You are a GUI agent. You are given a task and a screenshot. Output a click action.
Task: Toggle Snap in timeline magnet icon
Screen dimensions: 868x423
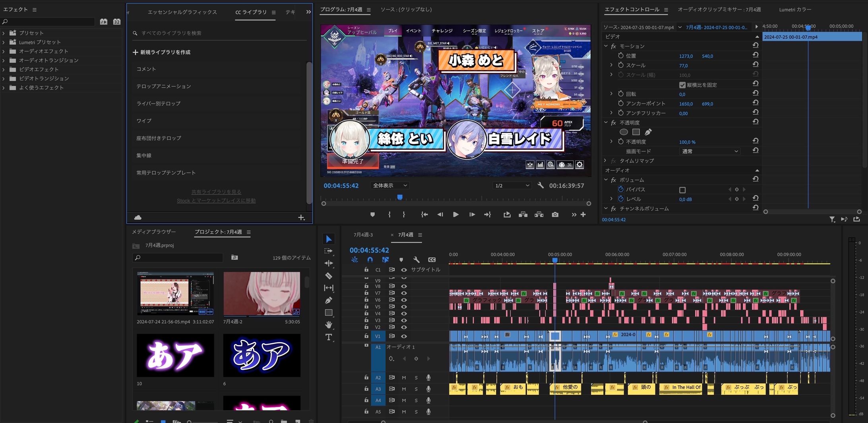click(x=370, y=260)
